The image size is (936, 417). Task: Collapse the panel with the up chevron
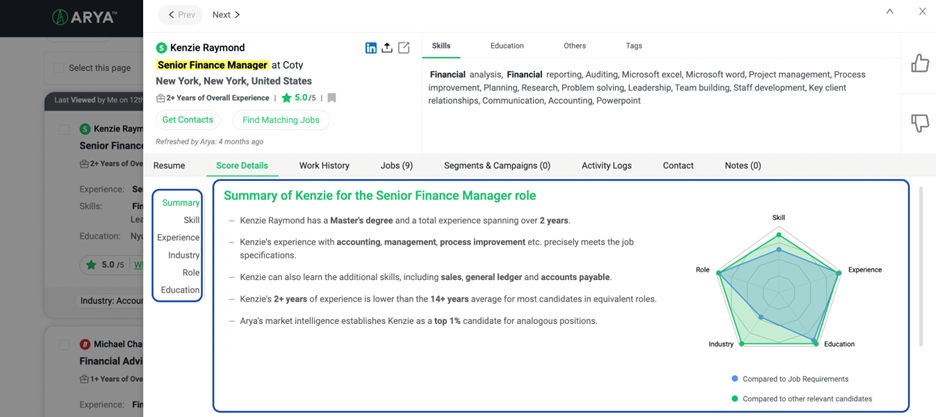coord(890,12)
